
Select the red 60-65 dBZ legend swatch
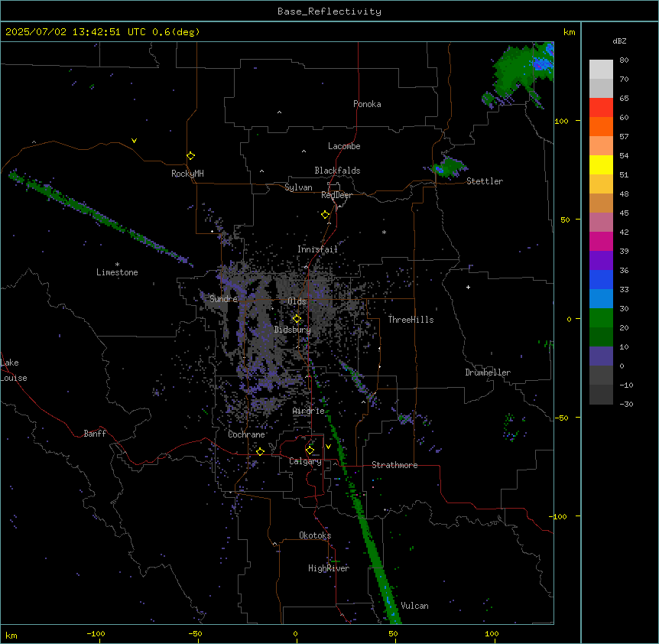[601, 108]
